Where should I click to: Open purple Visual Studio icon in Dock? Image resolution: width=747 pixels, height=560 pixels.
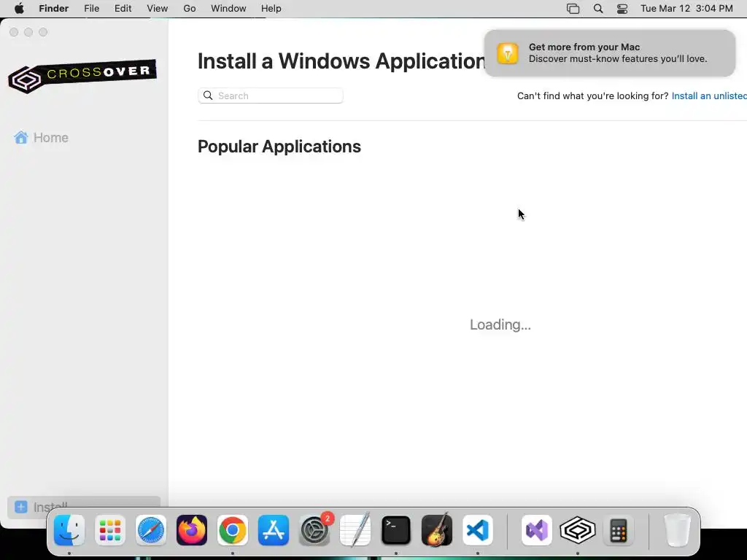[x=537, y=530]
